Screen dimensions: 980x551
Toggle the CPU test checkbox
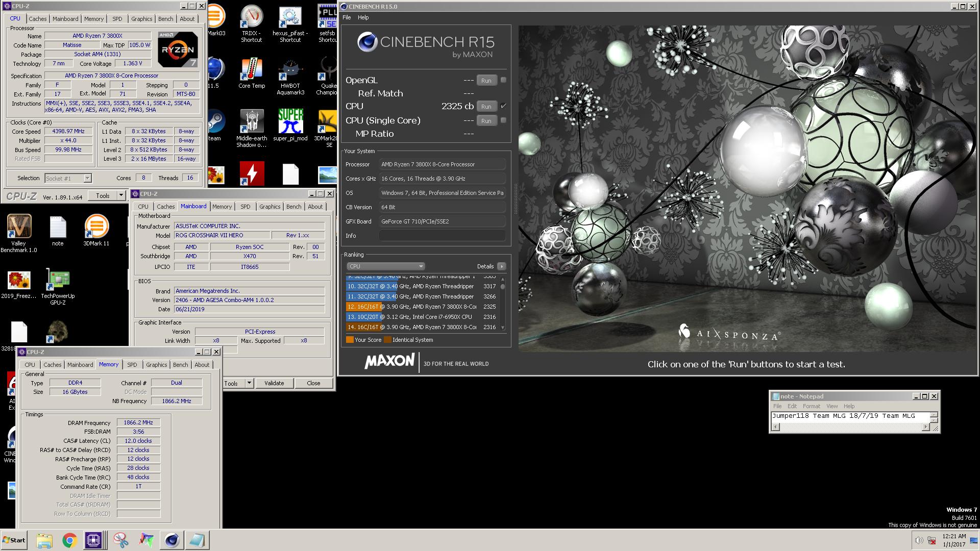point(503,106)
